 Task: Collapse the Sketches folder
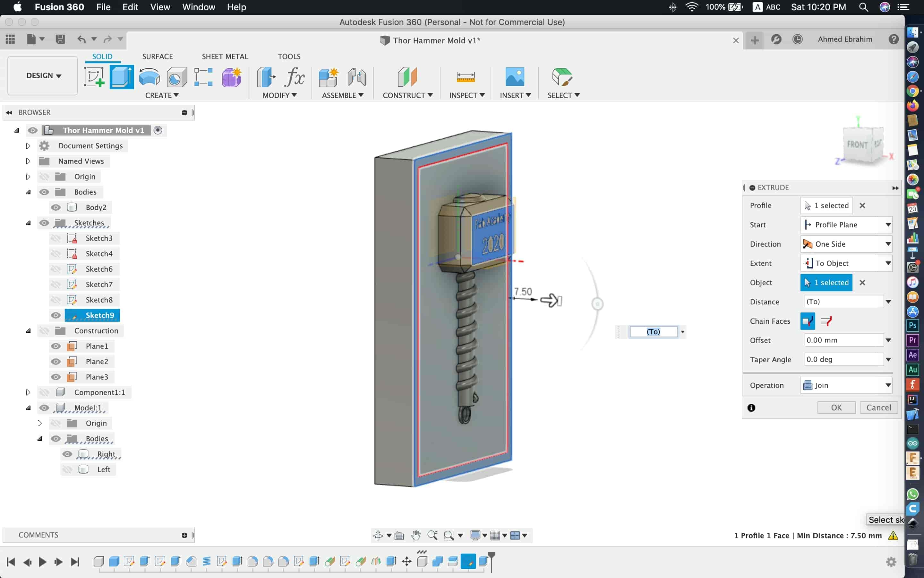pyautogui.click(x=28, y=223)
